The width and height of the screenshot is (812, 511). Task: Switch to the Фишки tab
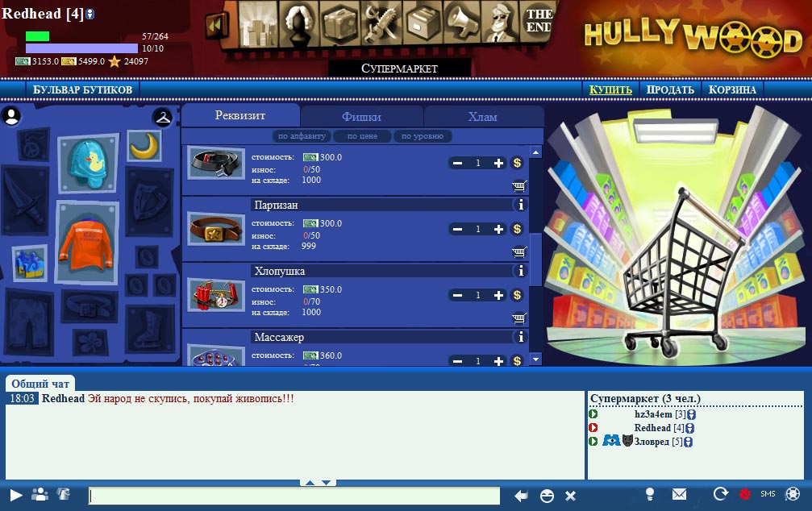tap(361, 117)
